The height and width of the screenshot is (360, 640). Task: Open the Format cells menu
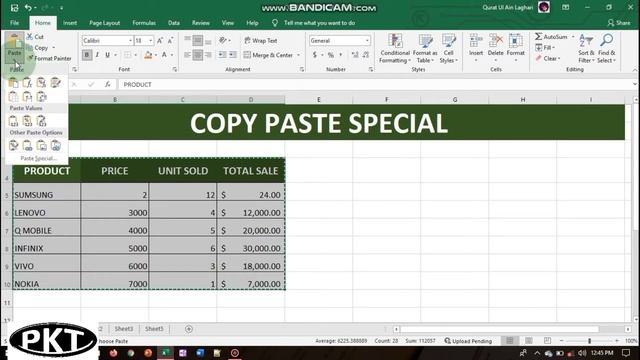[516, 49]
